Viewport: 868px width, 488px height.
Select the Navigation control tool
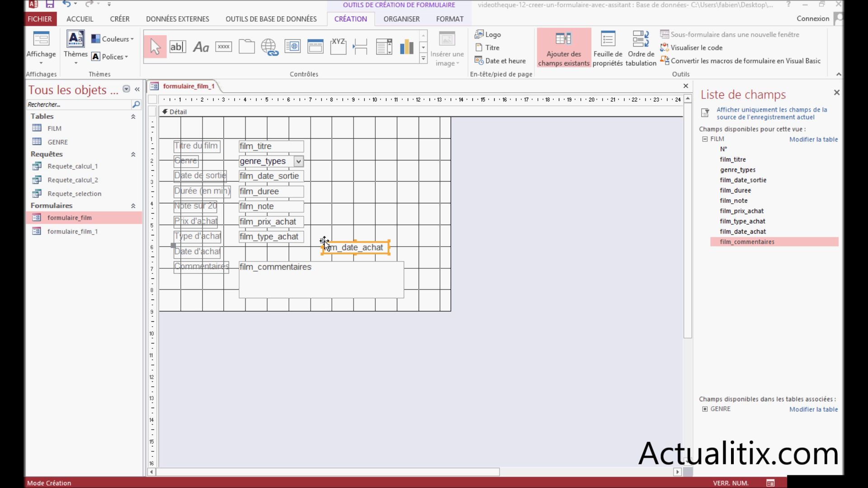pos(316,47)
